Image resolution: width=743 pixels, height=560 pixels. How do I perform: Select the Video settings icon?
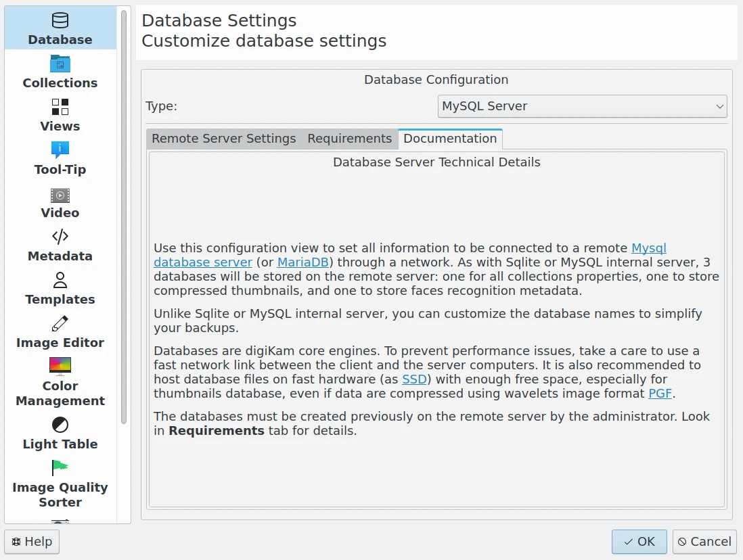pyautogui.click(x=60, y=202)
